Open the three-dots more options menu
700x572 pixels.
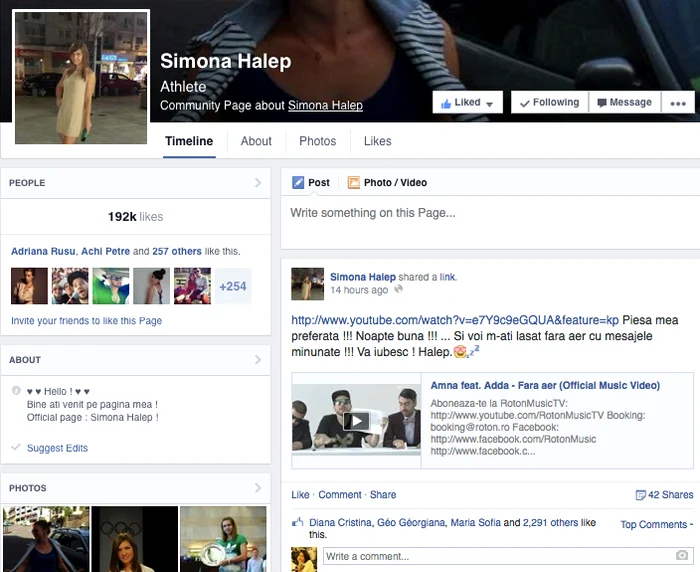678,103
